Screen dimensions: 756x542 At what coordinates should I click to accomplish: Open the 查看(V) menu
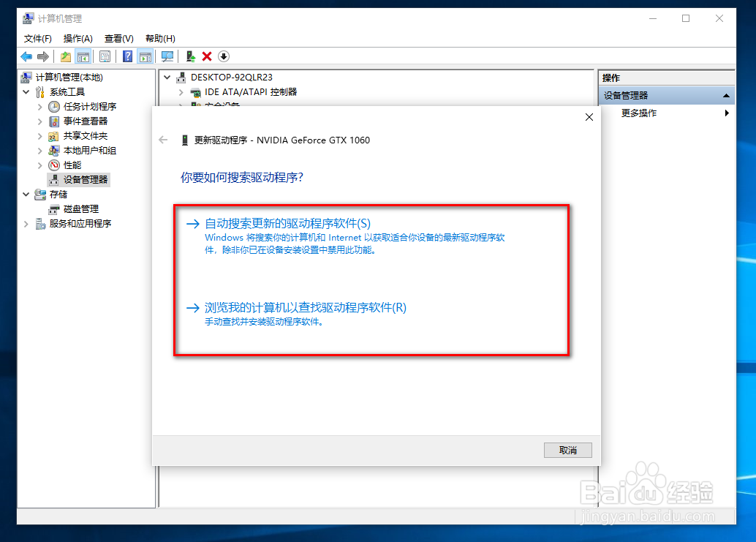pyautogui.click(x=118, y=38)
